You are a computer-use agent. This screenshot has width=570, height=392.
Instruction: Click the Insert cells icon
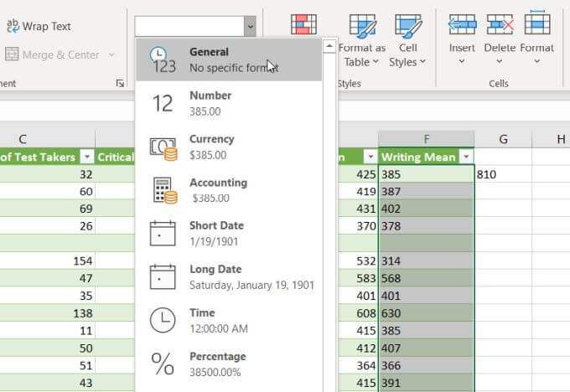coord(462,24)
